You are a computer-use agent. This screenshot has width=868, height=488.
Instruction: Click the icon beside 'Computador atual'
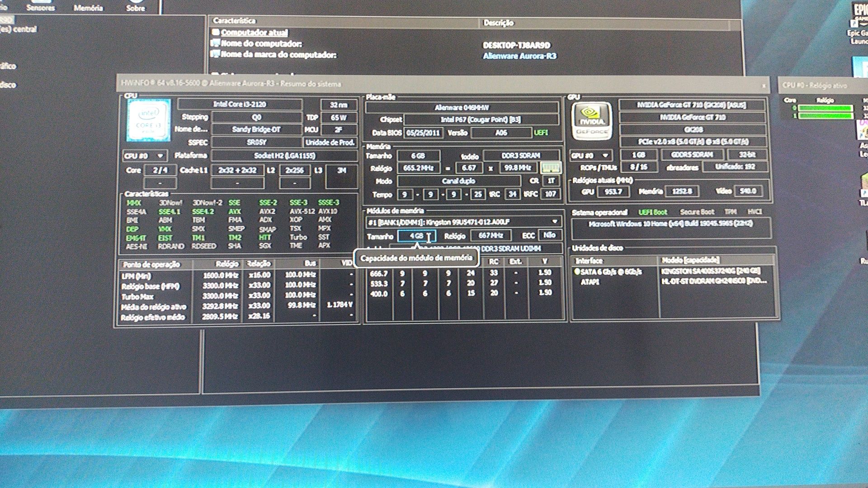(x=216, y=32)
